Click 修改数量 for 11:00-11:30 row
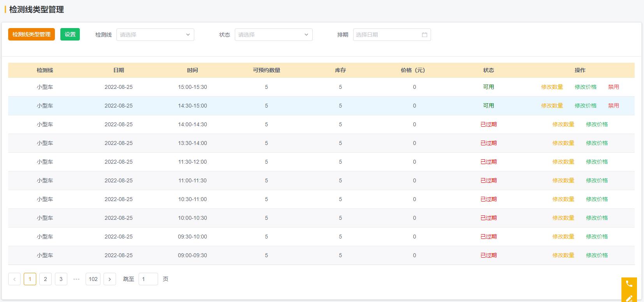644x302 pixels. click(x=563, y=180)
